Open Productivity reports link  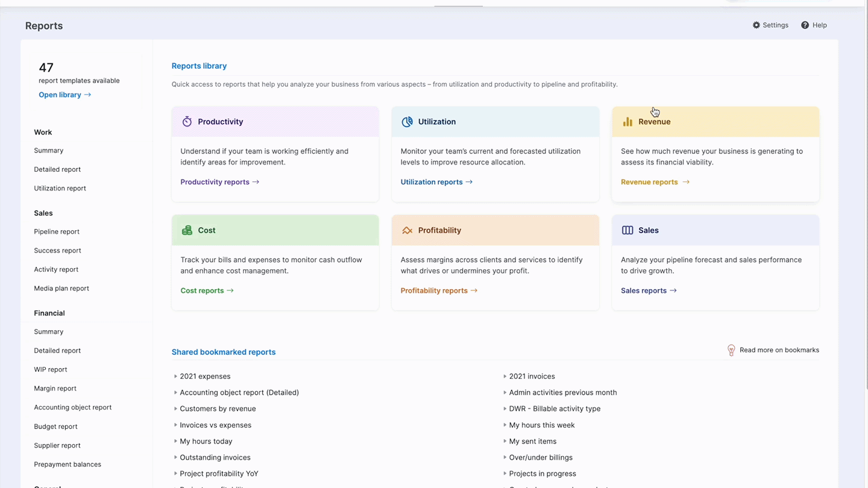(x=220, y=182)
